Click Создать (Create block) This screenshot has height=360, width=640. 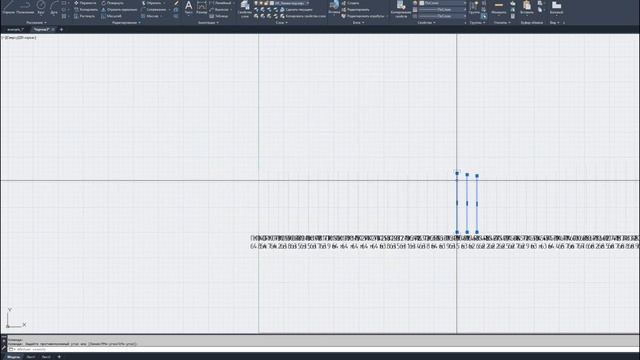click(x=350, y=3)
